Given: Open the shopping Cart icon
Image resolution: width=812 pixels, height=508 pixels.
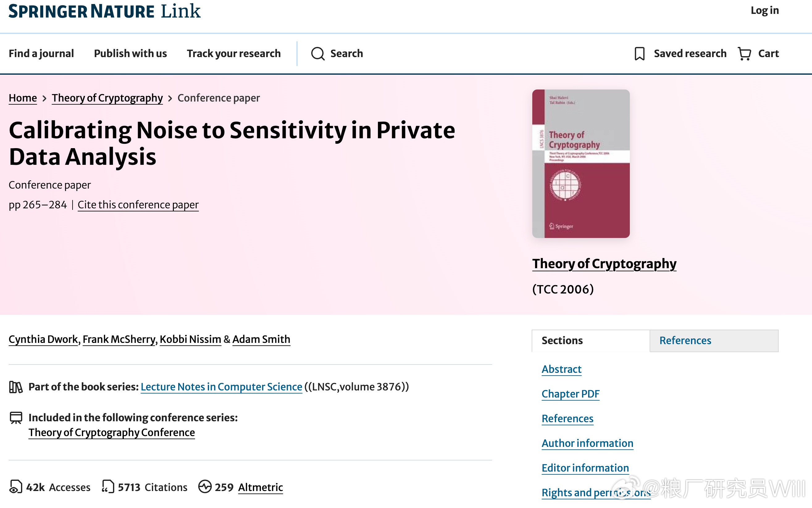Looking at the screenshot, I should click(x=744, y=53).
